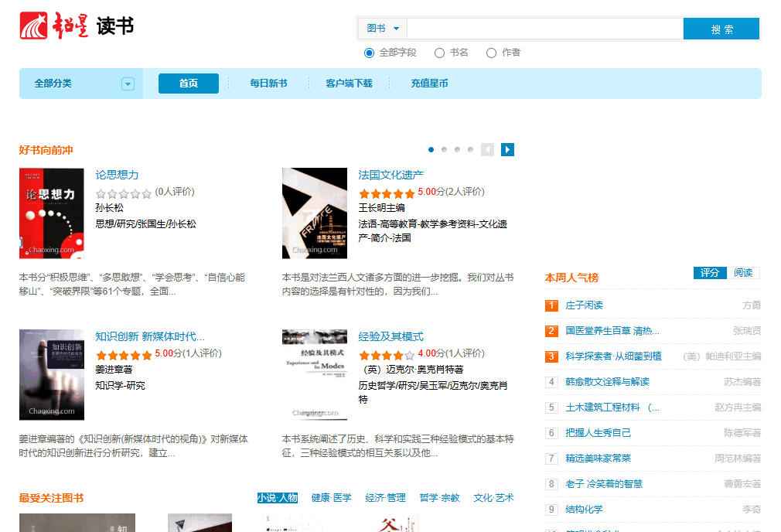This screenshot has height=532, width=781.
Task: Expand the 全部分类 category menu
Action: tap(128, 84)
